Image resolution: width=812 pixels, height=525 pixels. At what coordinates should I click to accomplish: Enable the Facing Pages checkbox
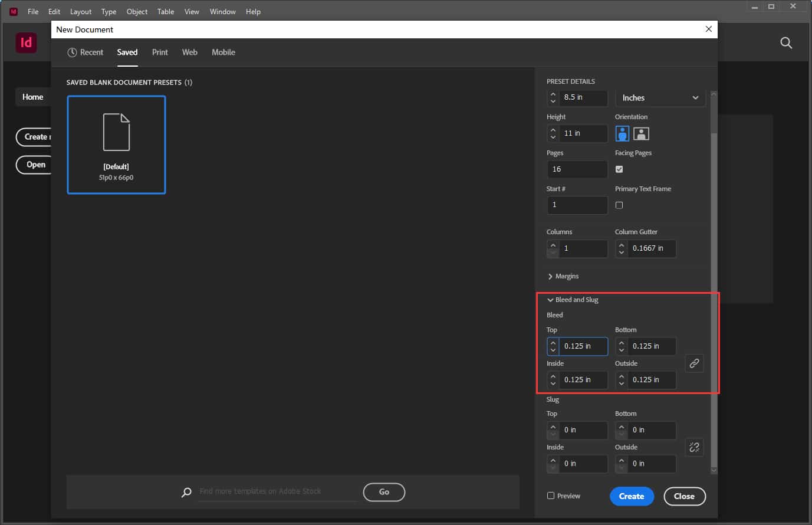(x=619, y=169)
